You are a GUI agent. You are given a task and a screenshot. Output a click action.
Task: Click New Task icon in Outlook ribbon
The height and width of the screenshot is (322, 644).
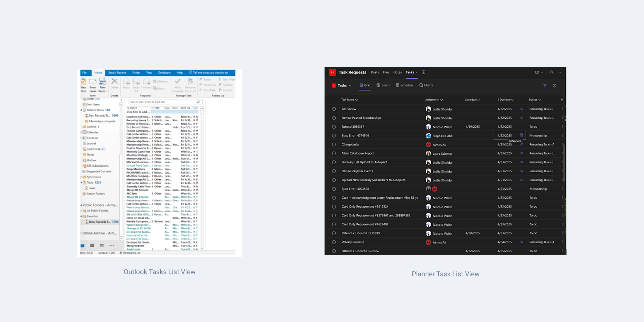coord(83,82)
